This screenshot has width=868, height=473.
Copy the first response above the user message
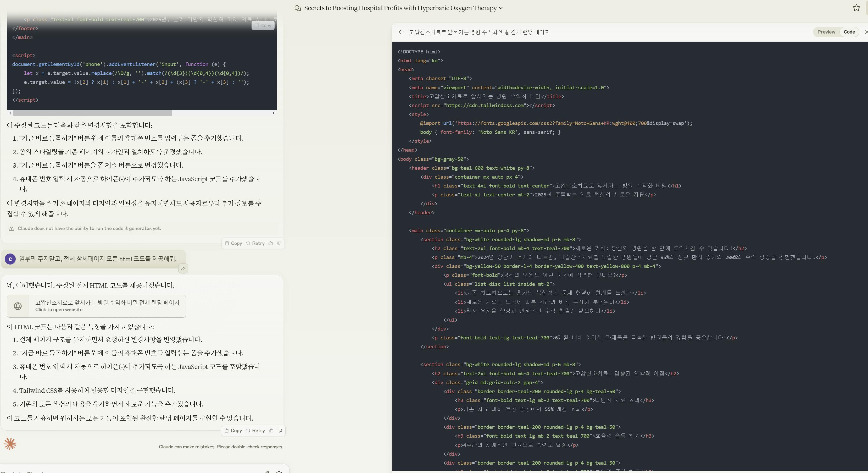click(x=233, y=243)
